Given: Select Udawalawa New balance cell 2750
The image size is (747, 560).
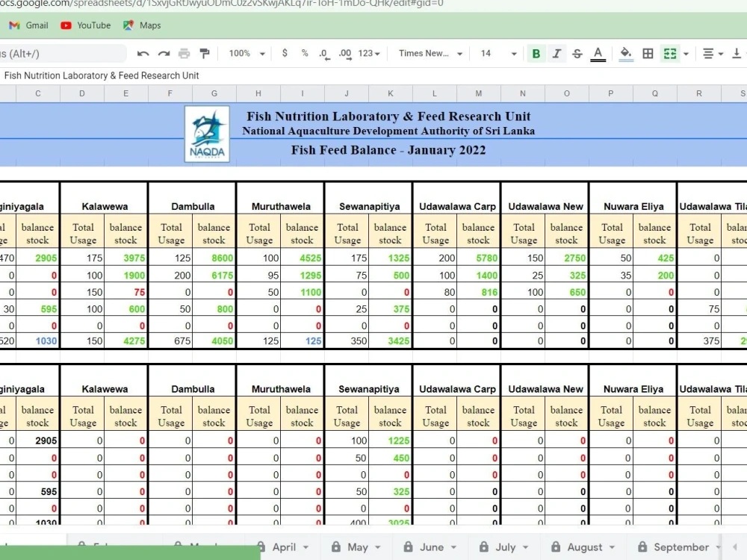Looking at the screenshot, I should point(566,258).
